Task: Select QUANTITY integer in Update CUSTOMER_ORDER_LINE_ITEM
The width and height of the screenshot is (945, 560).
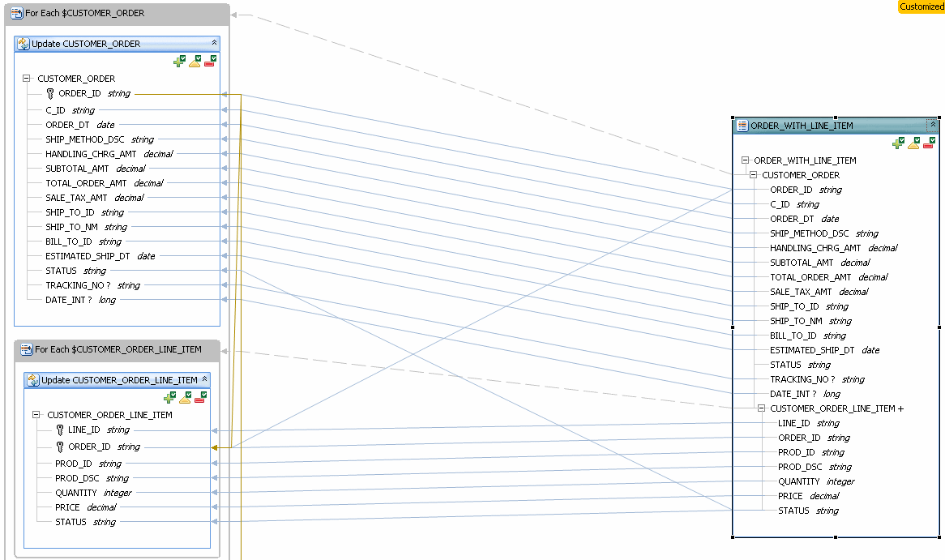Action: point(93,493)
